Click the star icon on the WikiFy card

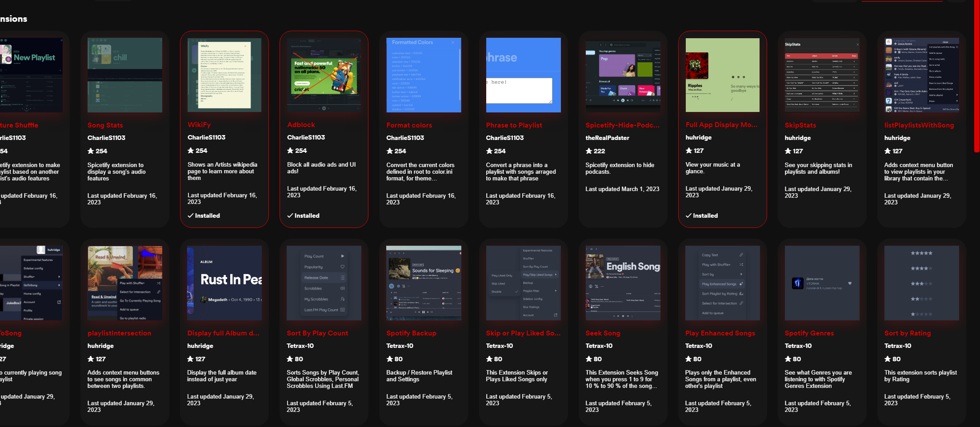coord(191,151)
